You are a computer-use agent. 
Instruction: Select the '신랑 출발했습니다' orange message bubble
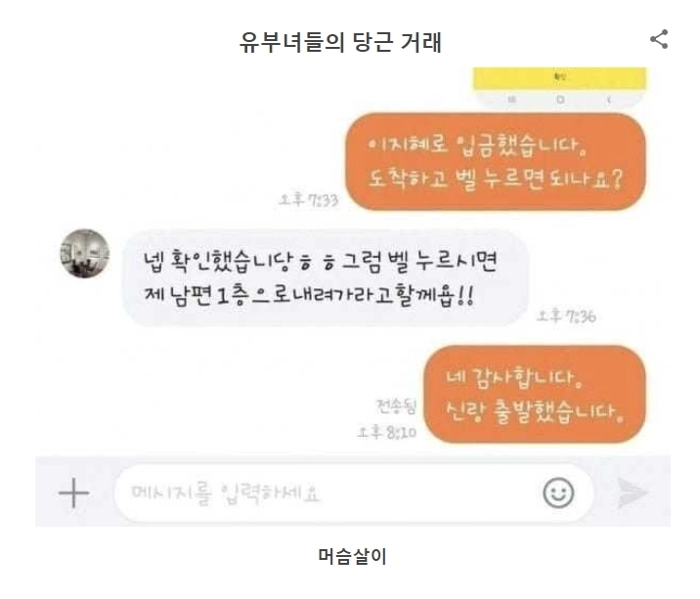click(x=535, y=394)
